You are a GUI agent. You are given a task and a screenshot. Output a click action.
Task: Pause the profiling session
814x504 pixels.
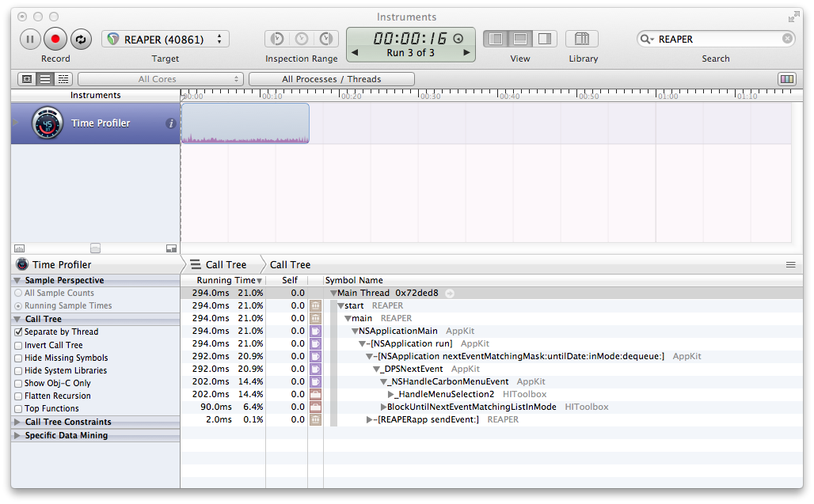[30, 39]
